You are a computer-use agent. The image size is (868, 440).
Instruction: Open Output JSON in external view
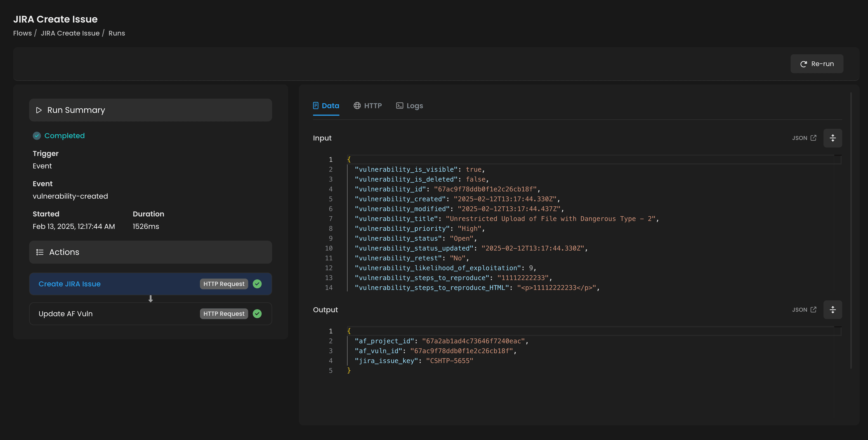coord(804,310)
